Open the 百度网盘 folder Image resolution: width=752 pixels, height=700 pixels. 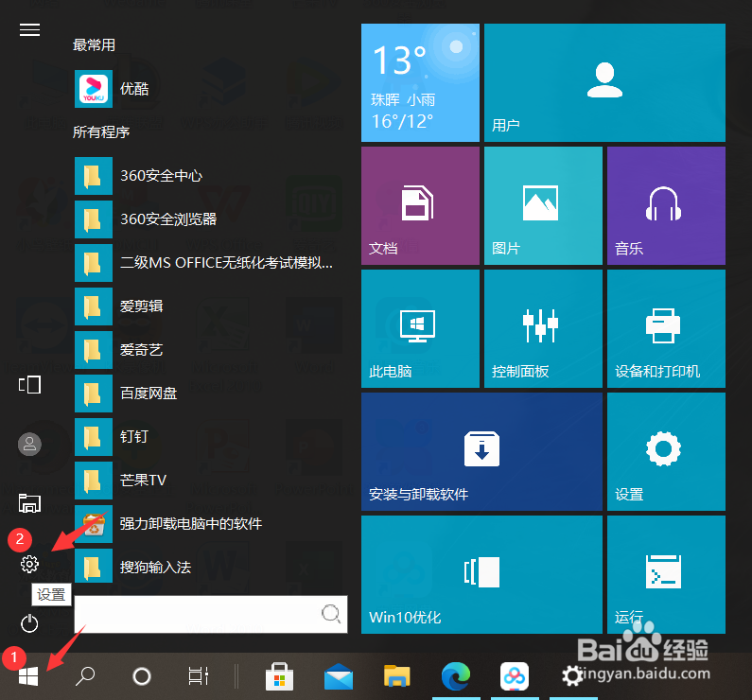pyautogui.click(x=211, y=394)
